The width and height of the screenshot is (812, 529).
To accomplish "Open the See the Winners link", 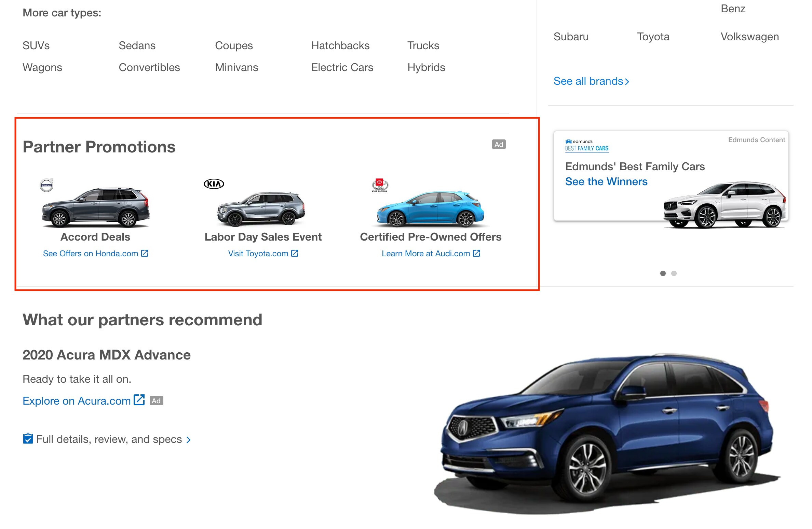I will coord(606,181).
